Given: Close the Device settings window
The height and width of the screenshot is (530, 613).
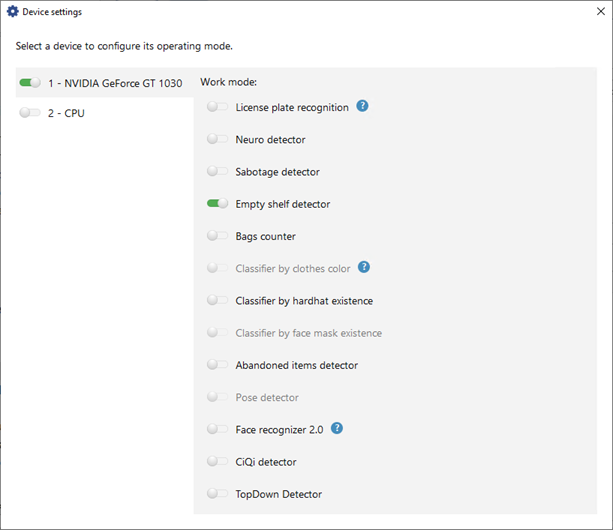Looking at the screenshot, I should pos(589,12).
